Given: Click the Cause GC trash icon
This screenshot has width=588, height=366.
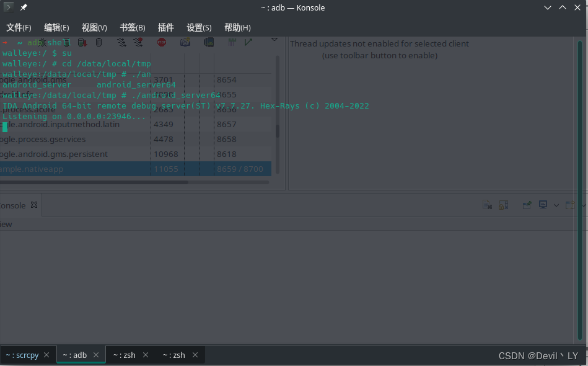Looking at the screenshot, I should coord(99,42).
